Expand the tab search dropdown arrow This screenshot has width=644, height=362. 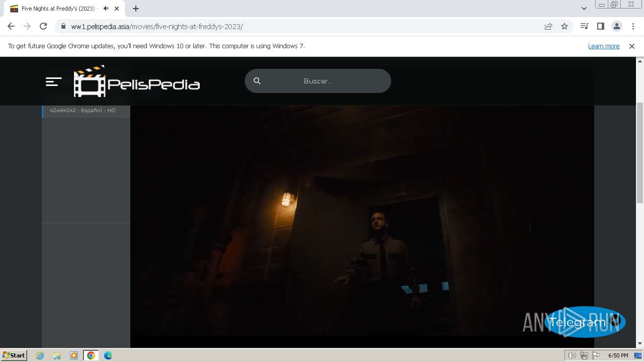[x=584, y=9]
